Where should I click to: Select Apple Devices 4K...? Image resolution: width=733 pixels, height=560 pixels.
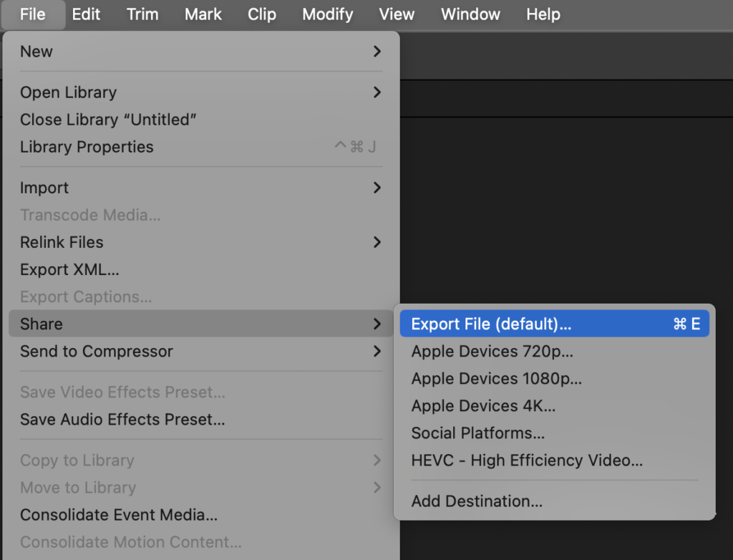click(555, 405)
